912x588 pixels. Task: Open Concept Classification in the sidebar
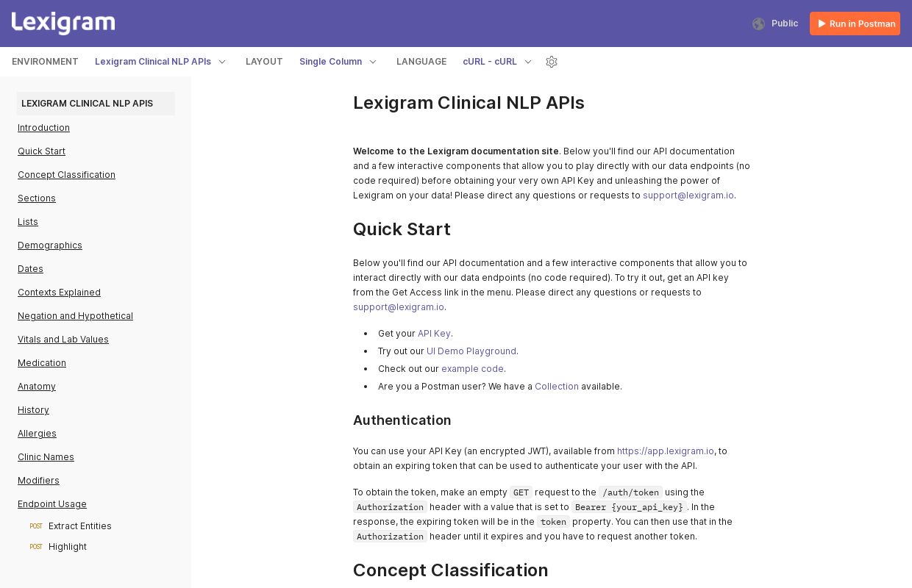click(66, 175)
